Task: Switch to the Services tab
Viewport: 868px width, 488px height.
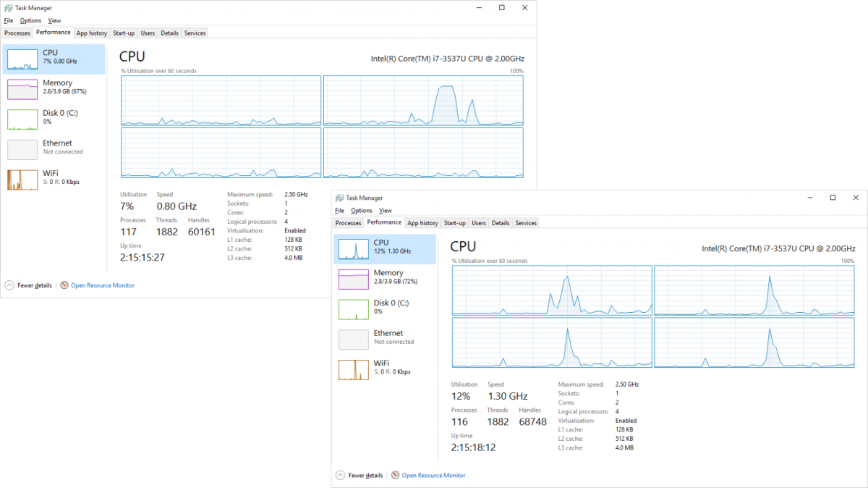Action: click(x=526, y=222)
